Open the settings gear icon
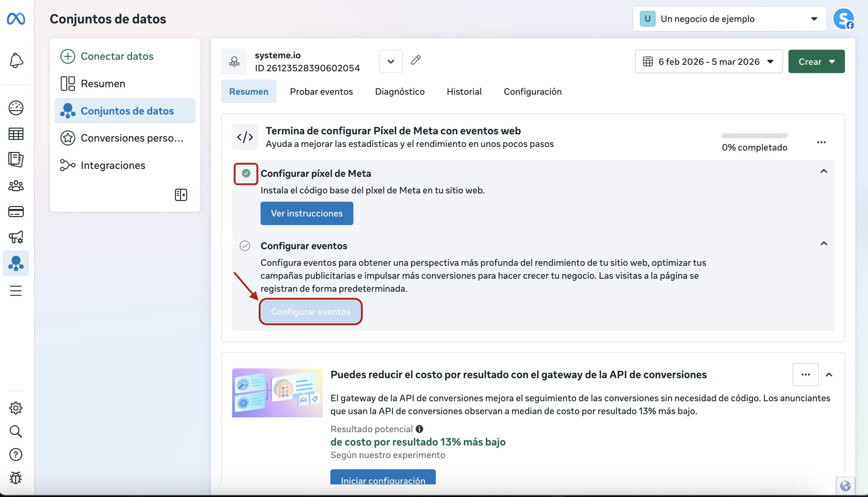This screenshot has height=497, width=868. click(x=16, y=408)
